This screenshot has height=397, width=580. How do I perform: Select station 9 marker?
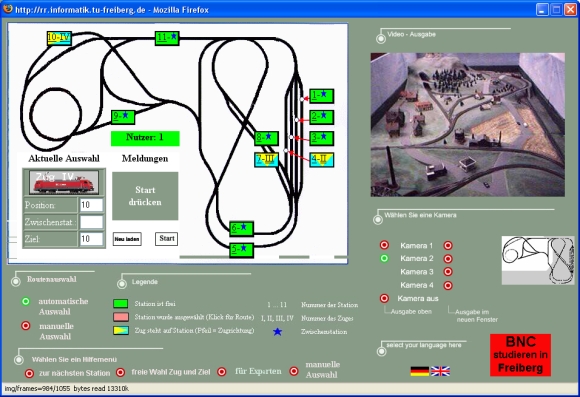pos(123,117)
